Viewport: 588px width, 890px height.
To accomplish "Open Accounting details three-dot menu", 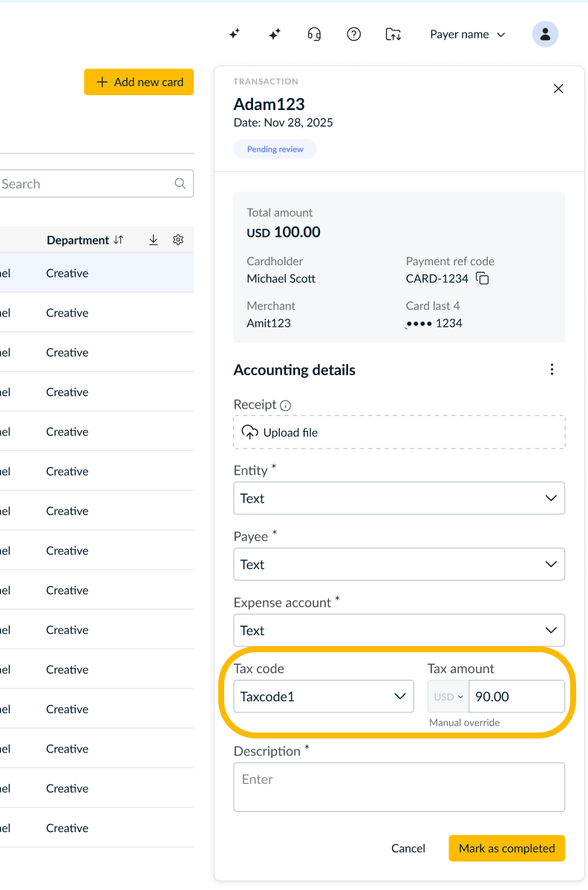I will pos(552,370).
